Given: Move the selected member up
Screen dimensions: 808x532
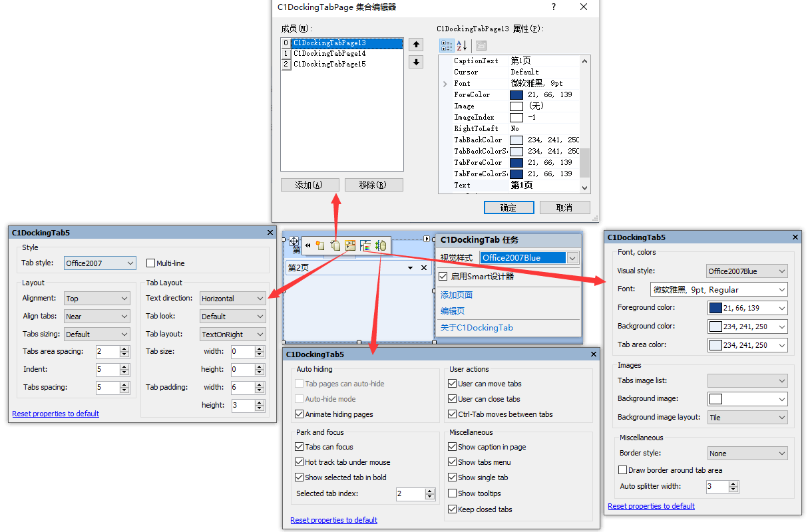Looking at the screenshot, I should pyautogui.click(x=416, y=45).
